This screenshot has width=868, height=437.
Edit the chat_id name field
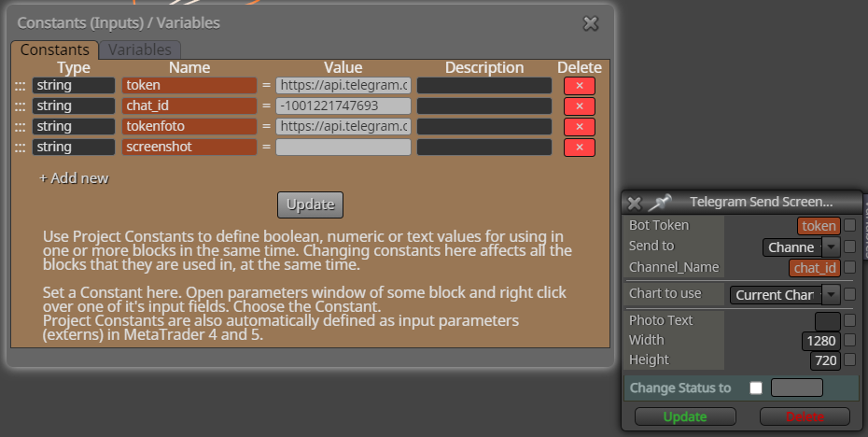pyautogui.click(x=189, y=106)
